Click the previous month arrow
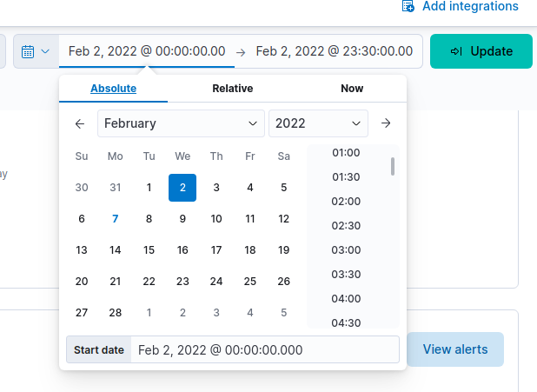This screenshot has width=537, height=392. (x=80, y=123)
